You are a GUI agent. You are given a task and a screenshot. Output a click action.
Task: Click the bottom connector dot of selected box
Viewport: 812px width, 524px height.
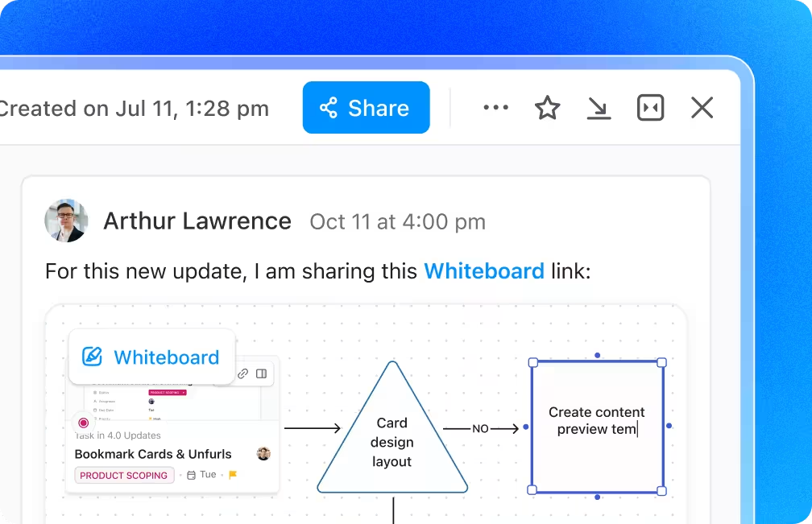pos(598,497)
